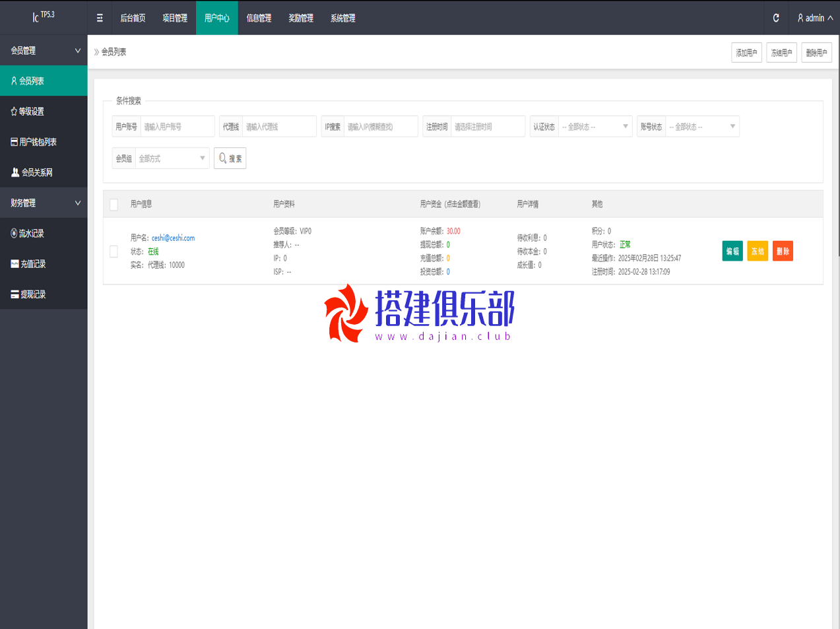Check the row checkbox for ceshi@ceshi.com

tap(113, 251)
